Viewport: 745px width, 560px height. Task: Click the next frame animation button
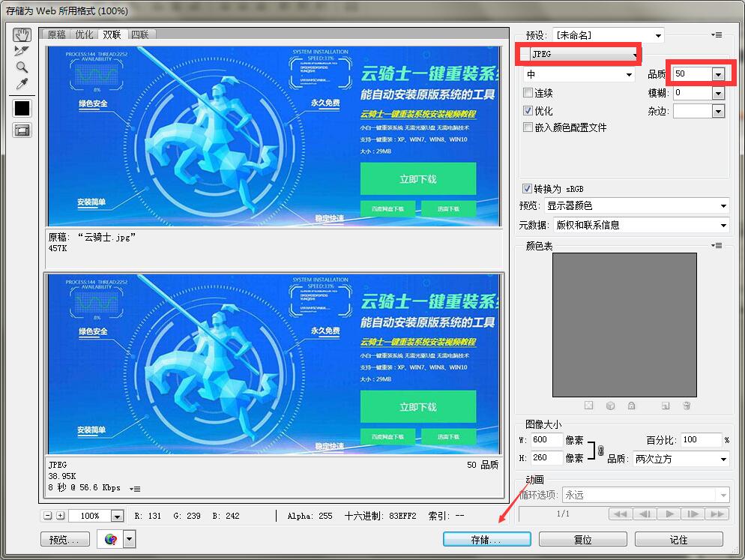[693, 514]
